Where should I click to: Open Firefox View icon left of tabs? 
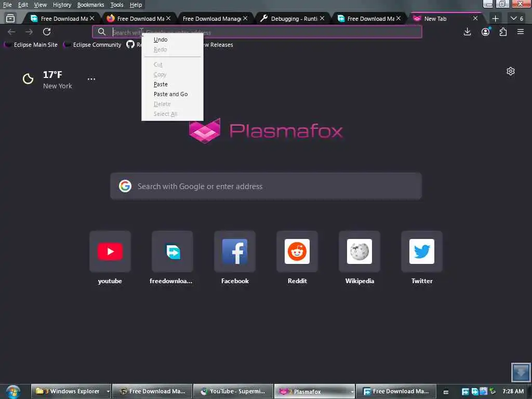(x=10, y=18)
